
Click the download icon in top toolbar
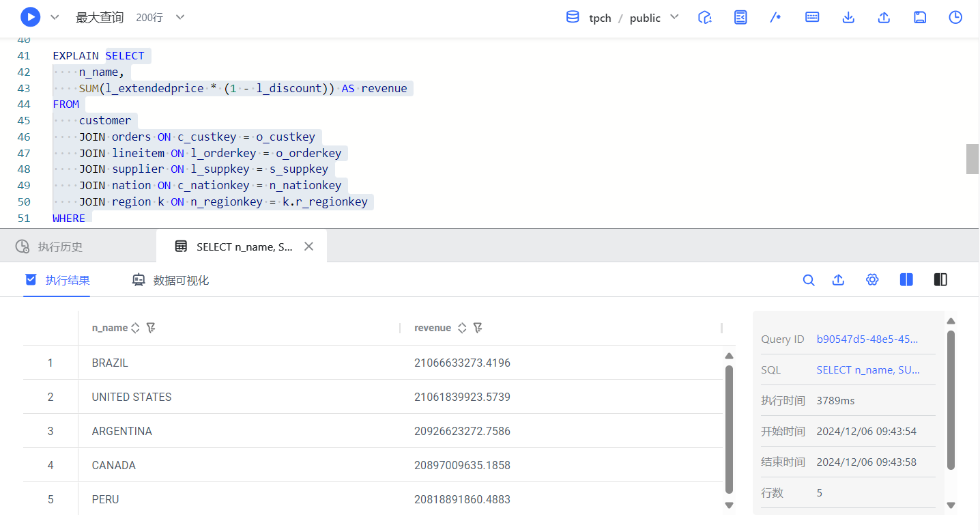pyautogui.click(x=848, y=17)
